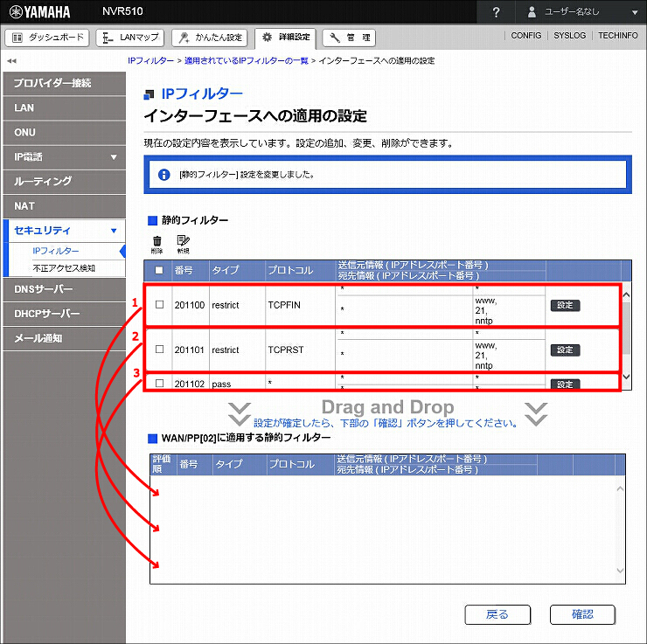Open ONU in sidebar

coord(64,133)
